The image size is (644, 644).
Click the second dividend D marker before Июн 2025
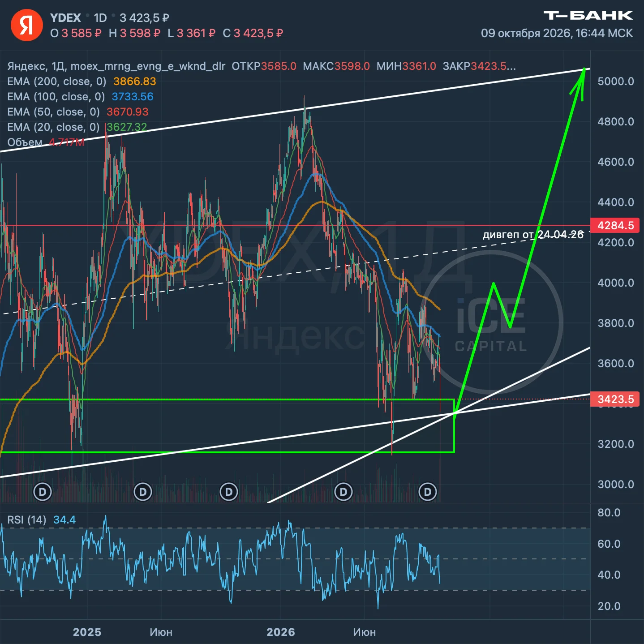(143, 492)
